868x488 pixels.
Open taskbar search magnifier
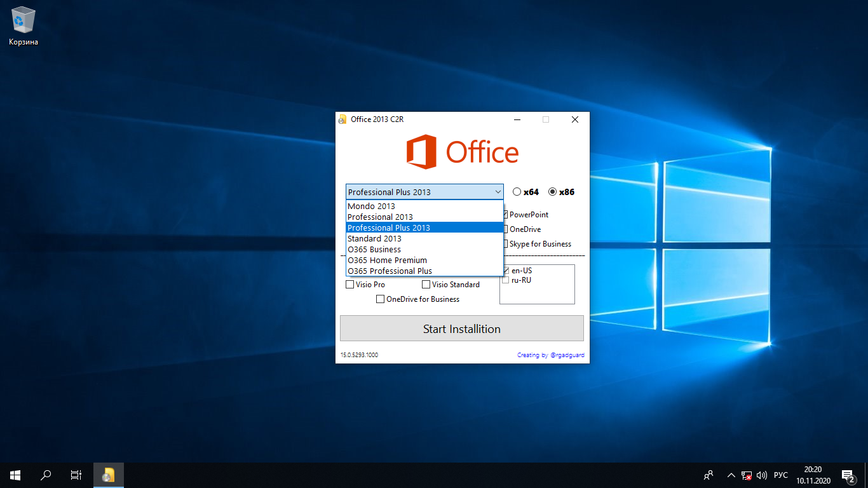point(46,475)
